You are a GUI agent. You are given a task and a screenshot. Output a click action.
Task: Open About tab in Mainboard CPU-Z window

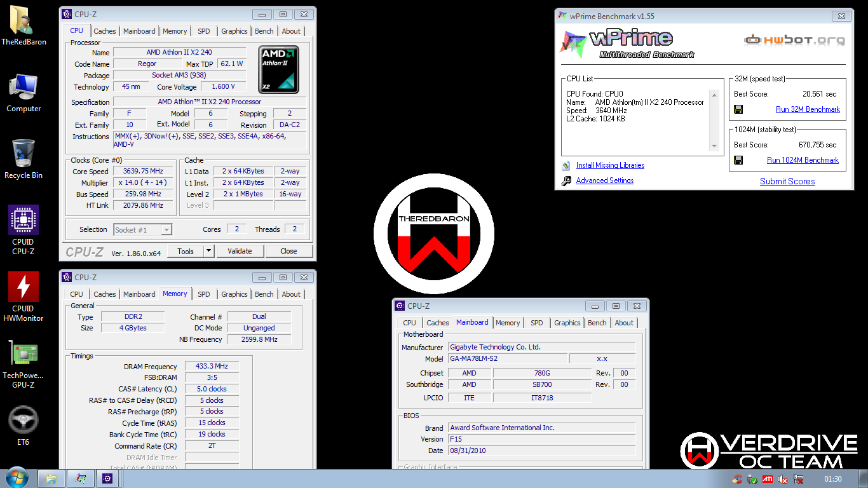click(624, 323)
